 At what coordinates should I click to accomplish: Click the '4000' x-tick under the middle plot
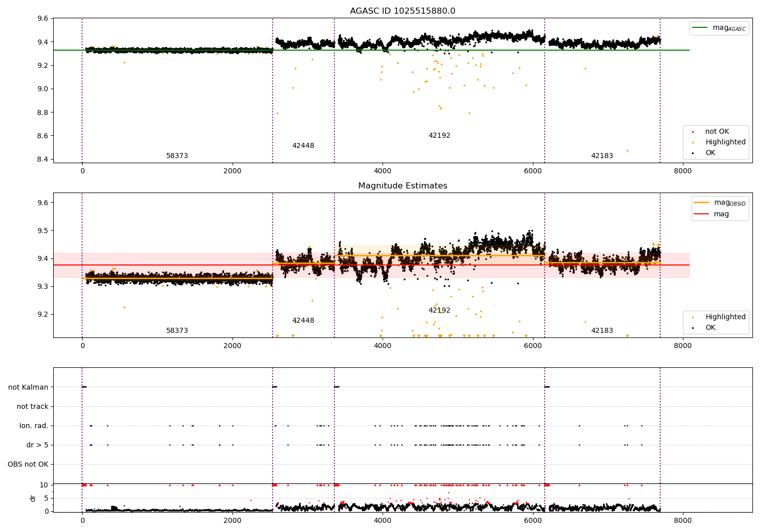point(383,346)
